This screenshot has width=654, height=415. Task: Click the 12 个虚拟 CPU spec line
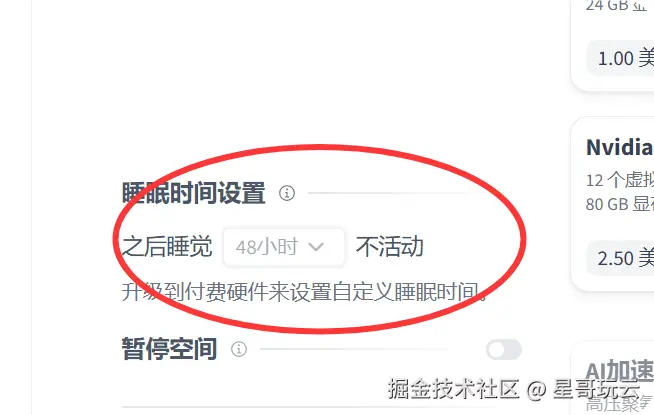point(620,180)
